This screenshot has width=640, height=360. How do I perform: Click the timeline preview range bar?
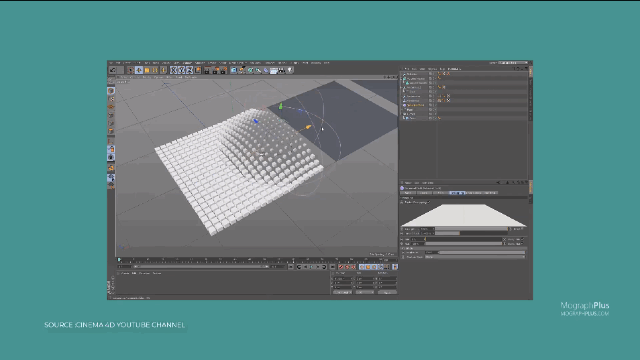click(x=201, y=267)
